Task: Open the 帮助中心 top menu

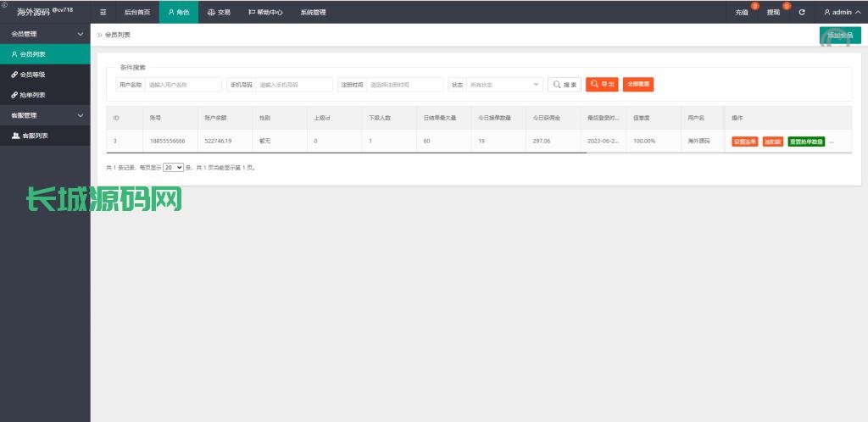Action: tap(265, 13)
